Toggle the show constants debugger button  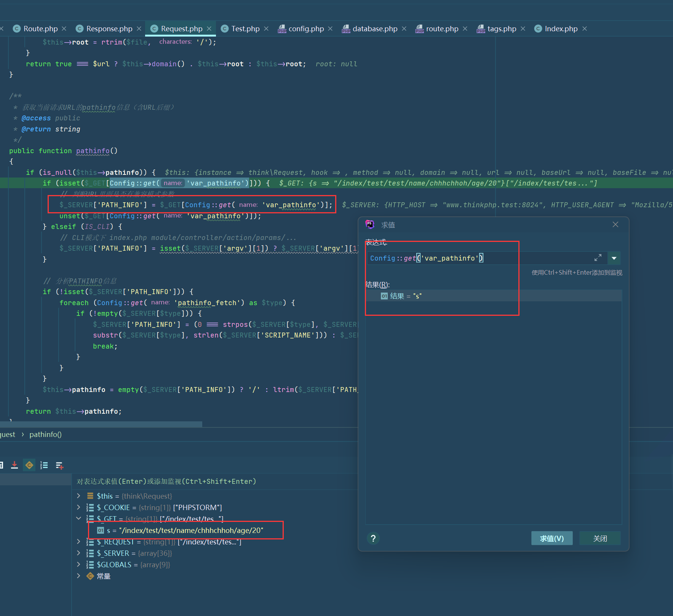pyautogui.click(x=29, y=465)
